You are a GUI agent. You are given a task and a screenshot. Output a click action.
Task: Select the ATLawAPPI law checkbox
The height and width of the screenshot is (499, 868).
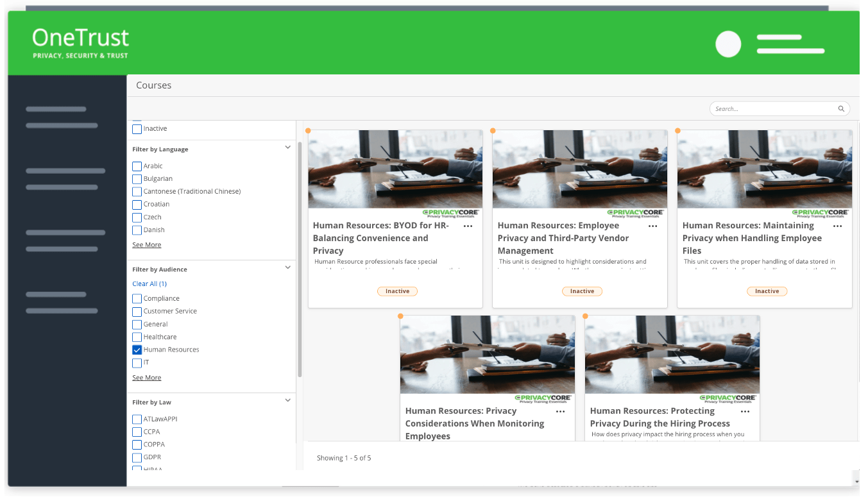pyautogui.click(x=137, y=419)
